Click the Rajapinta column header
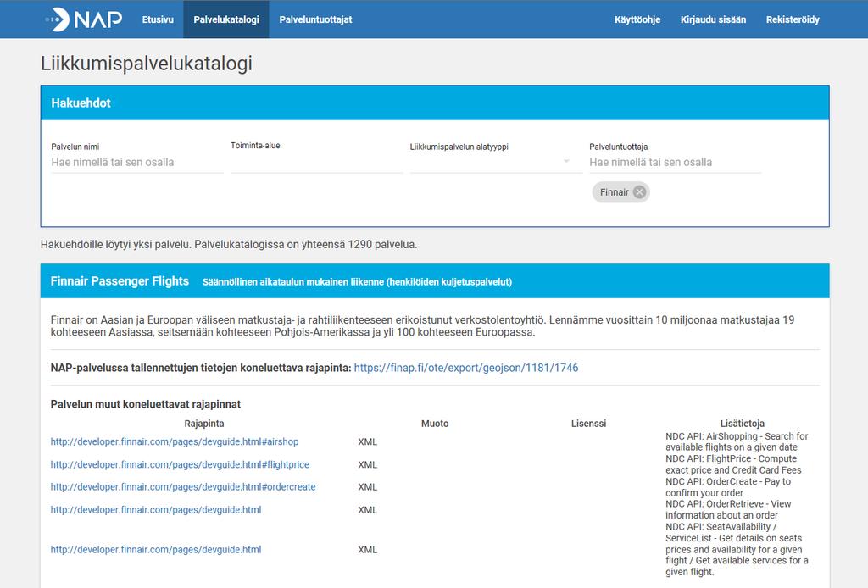Image resolution: width=868 pixels, height=588 pixels. point(204,424)
